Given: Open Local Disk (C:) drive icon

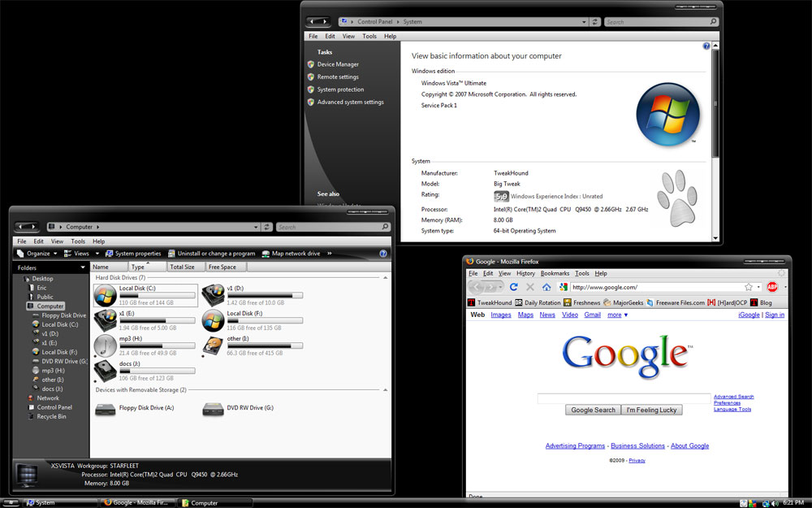Looking at the screenshot, I should [105, 296].
